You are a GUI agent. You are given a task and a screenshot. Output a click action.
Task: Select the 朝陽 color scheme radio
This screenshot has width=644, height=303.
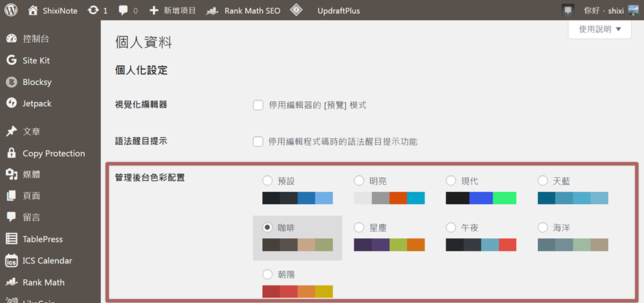pos(267,274)
